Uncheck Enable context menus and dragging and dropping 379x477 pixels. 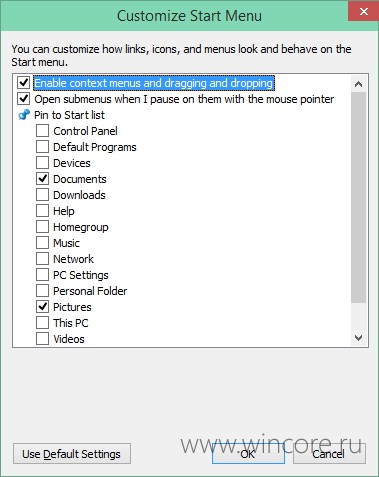pos(24,83)
